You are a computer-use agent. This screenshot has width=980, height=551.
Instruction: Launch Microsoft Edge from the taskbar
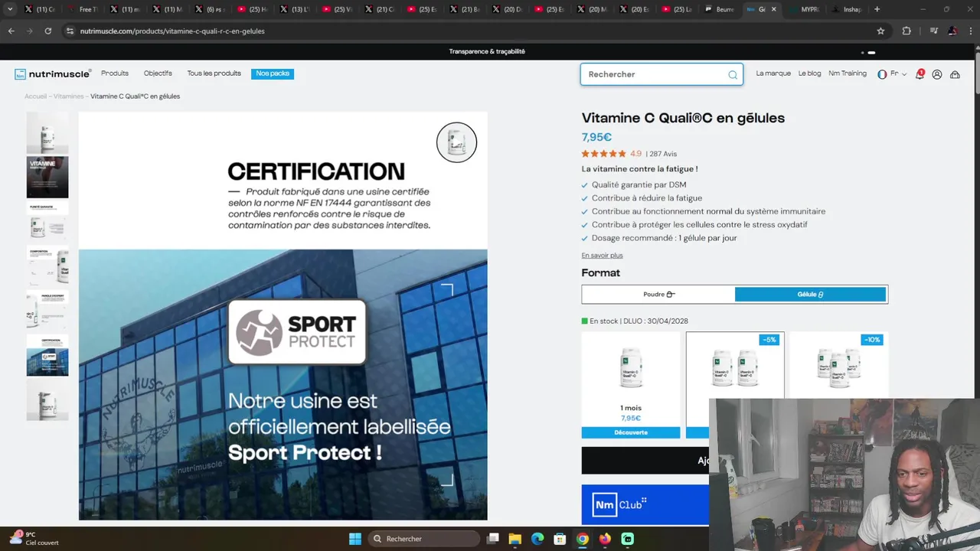click(x=537, y=539)
